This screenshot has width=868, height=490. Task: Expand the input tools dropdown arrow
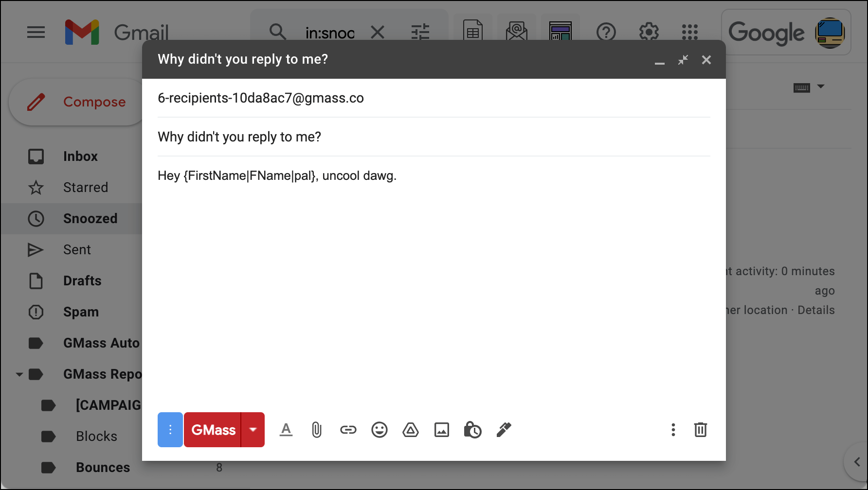tap(821, 87)
